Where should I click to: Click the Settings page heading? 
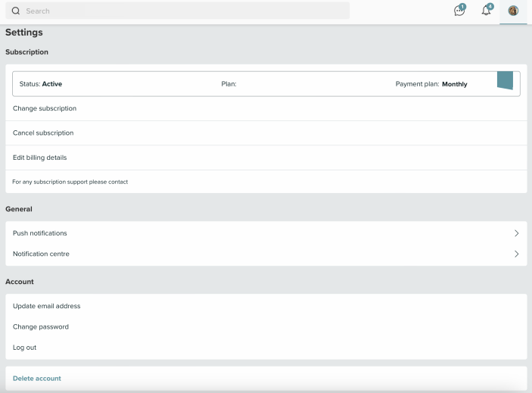coord(24,33)
